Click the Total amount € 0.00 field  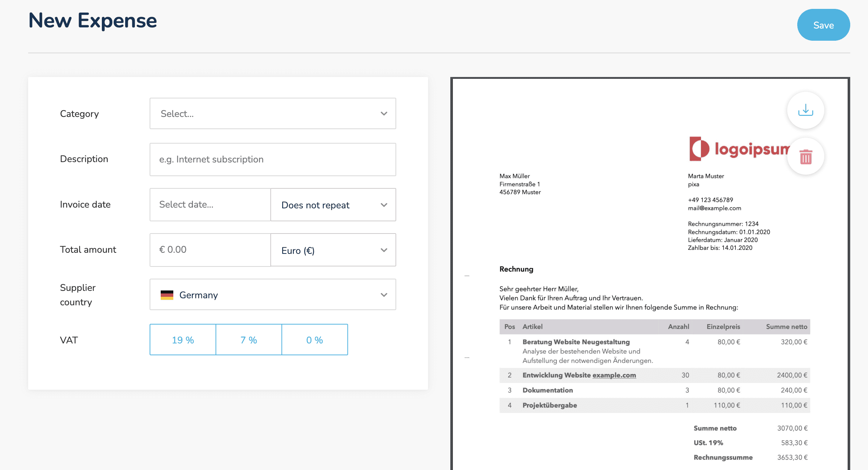[210, 250]
